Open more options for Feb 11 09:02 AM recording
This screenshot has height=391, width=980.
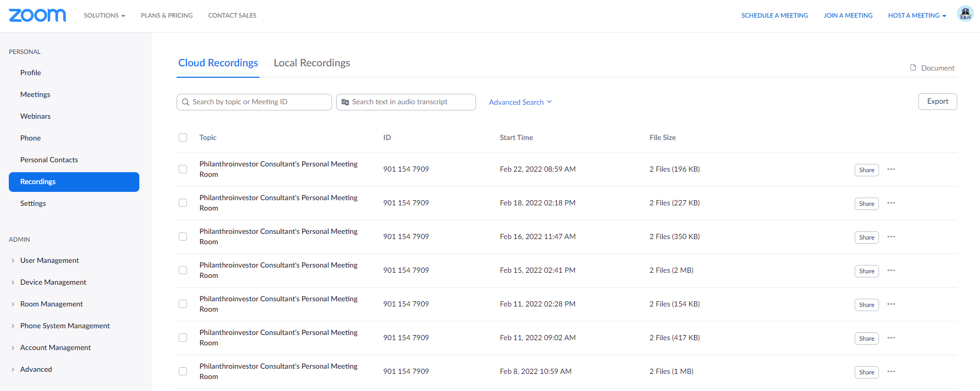tap(891, 338)
